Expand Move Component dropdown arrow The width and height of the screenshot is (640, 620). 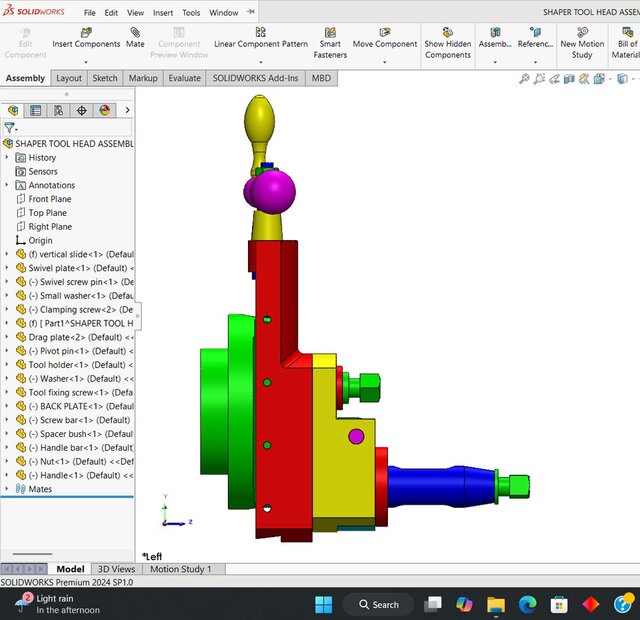pyautogui.click(x=384, y=62)
